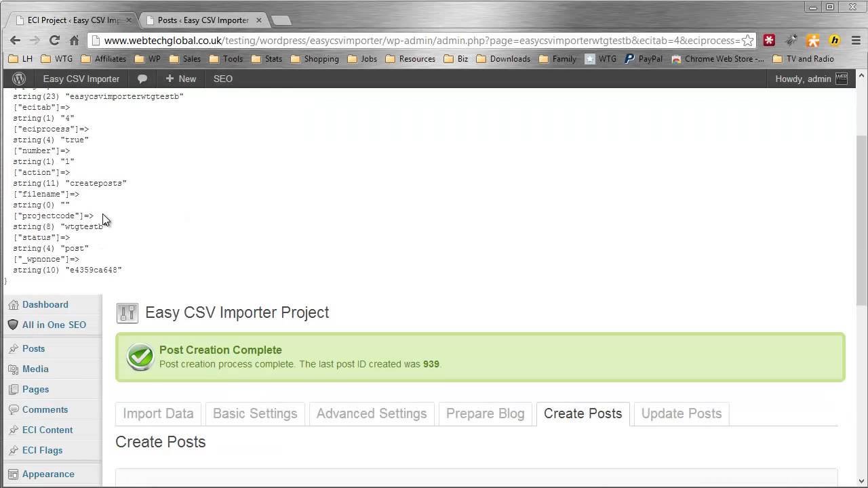The height and width of the screenshot is (488, 868).
Task: Click the ECI Flags pin icon
Action: coord(14,450)
